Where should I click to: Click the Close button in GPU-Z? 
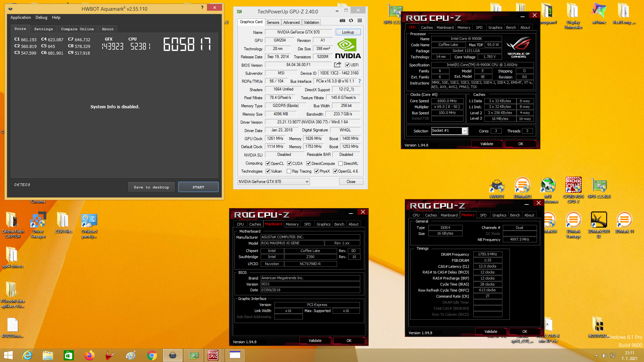(x=351, y=182)
